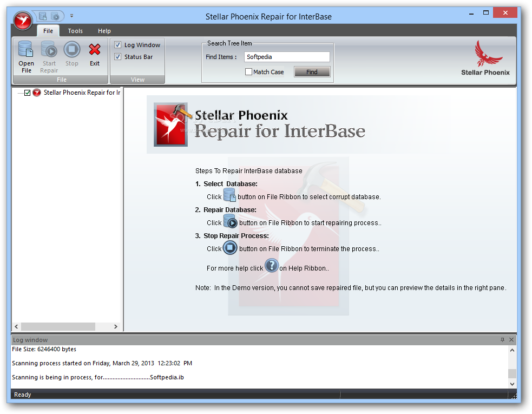Click the tree pane right scroll arrow

pyautogui.click(x=116, y=326)
